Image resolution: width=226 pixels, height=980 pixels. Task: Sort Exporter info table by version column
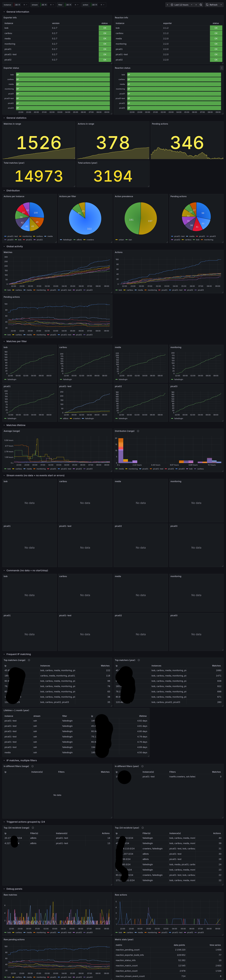[56, 23]
